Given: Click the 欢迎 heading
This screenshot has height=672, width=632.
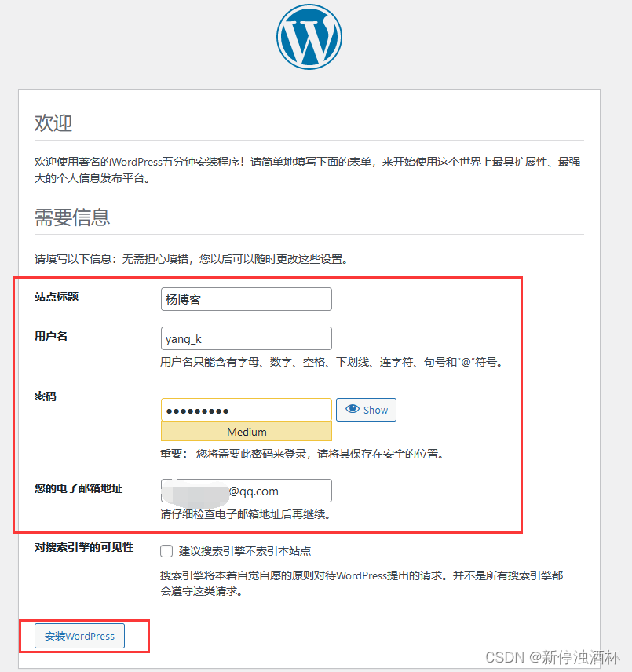Looking at the screenshot, I should click(x=53, y=123).
